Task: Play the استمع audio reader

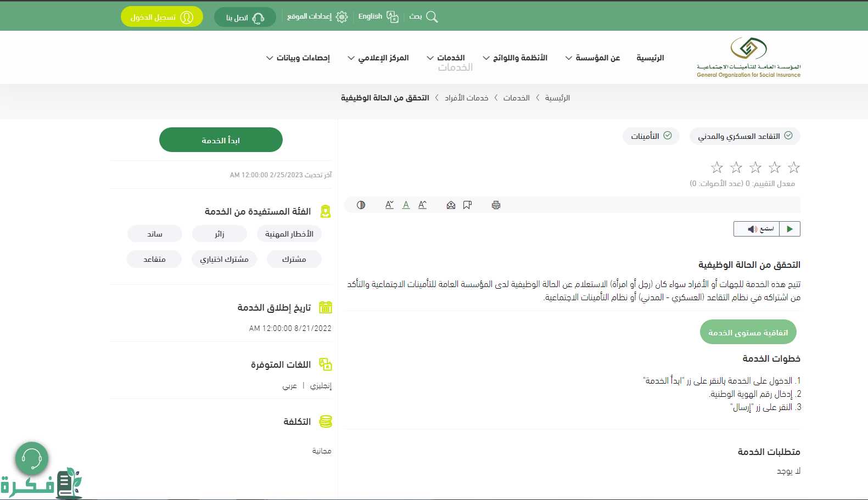Action: (789, 229)
